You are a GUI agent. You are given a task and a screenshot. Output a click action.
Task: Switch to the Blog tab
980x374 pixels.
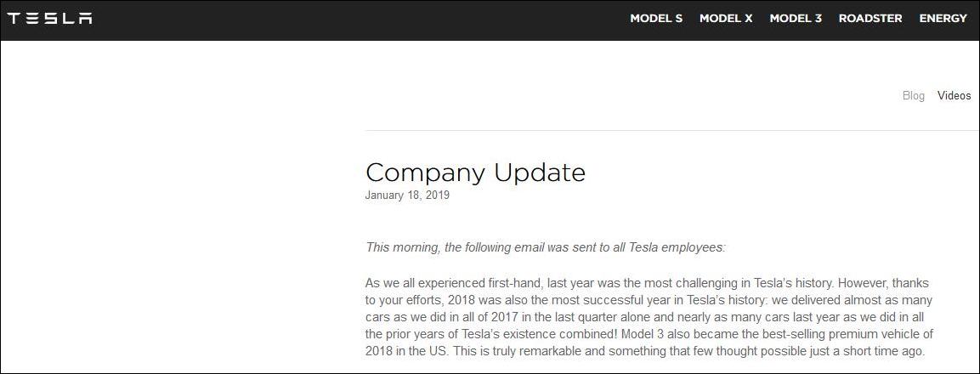[914, 96]
